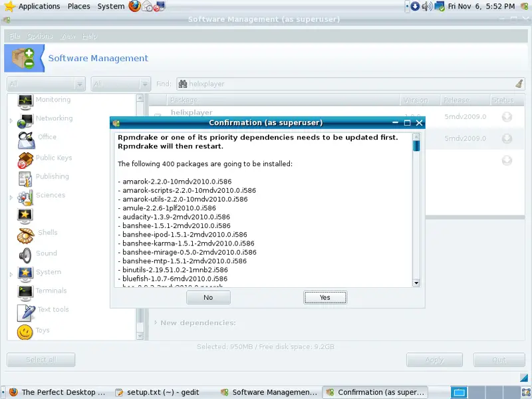Switch to The Perfect Desktop taskbar window

[57, 392]
